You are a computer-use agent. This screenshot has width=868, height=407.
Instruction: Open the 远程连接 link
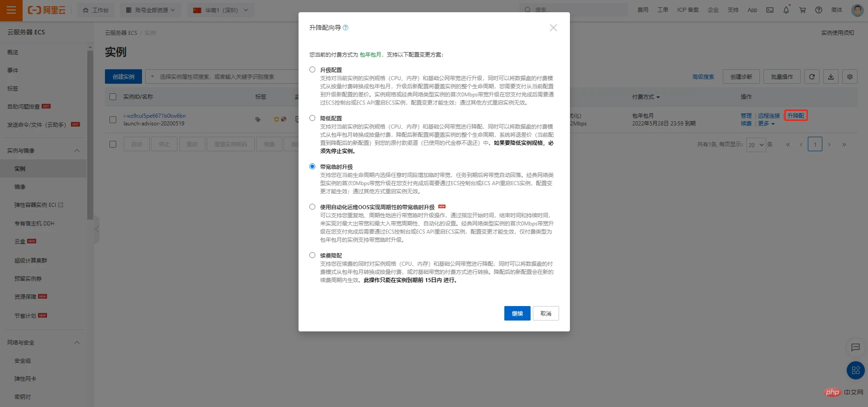[x=769, y=116]
